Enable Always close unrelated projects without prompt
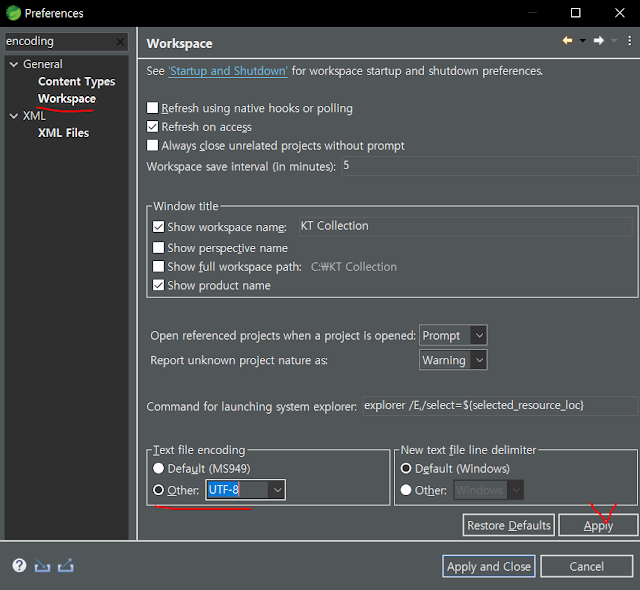The height and width of the screenshot is (590, 640). point(153,145)
